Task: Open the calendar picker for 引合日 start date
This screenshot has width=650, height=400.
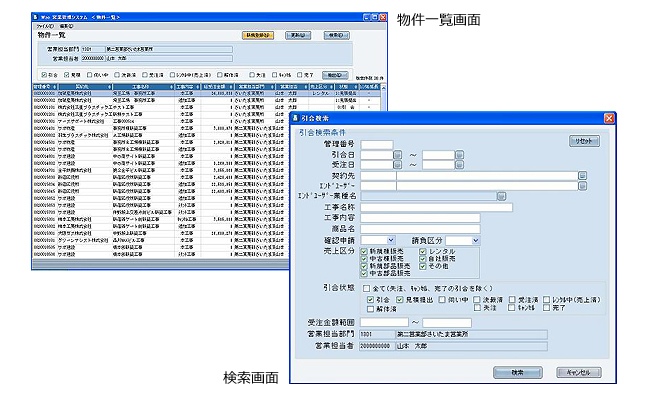Action: point(398,155)
